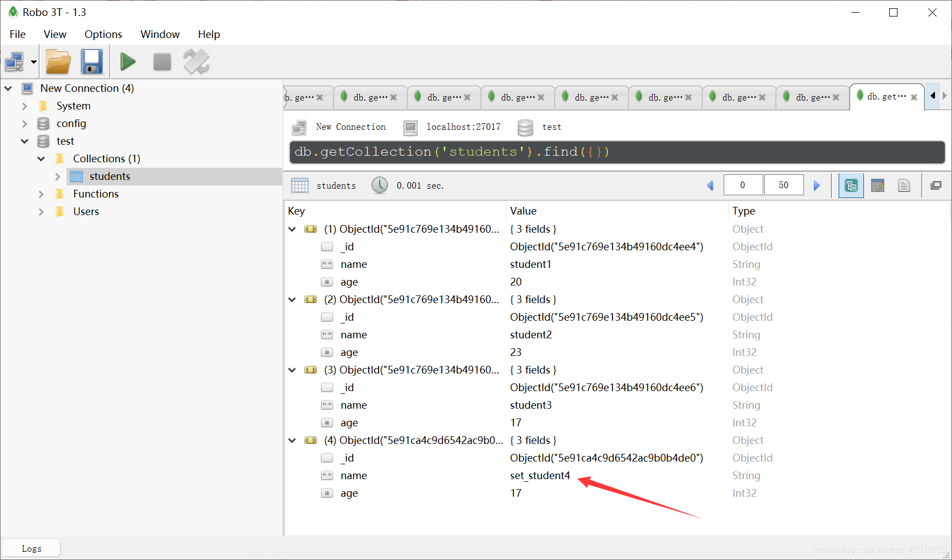Go to next page of results
Image resolution: width=952 pixels, height=560 pixels.
click(817, 185)
